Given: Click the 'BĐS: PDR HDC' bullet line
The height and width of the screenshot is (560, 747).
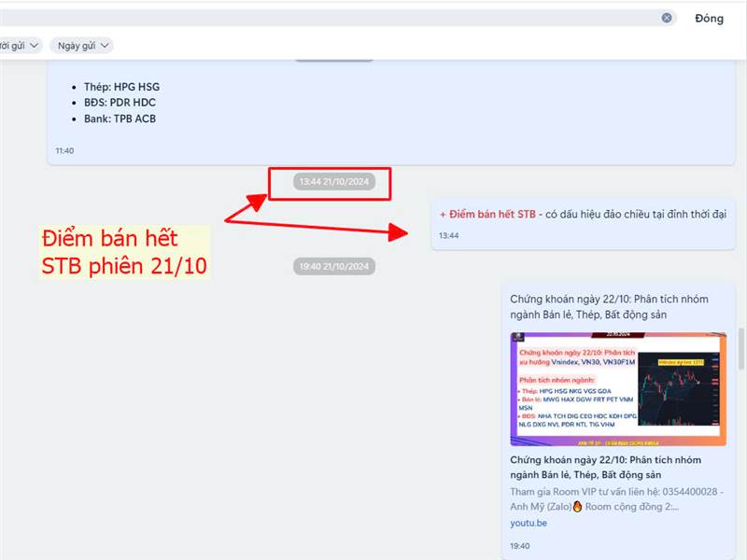Looking at the screenshot, I should click(120, 103).
